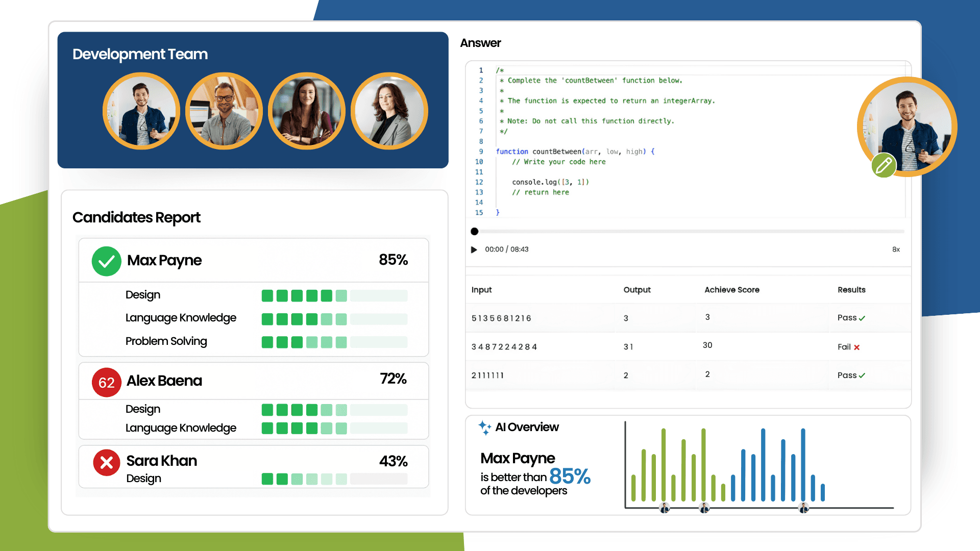Click Max Payne's green checkmark icon
The width and height of the screenshot is (980, 551).
(x=106, y=261)
